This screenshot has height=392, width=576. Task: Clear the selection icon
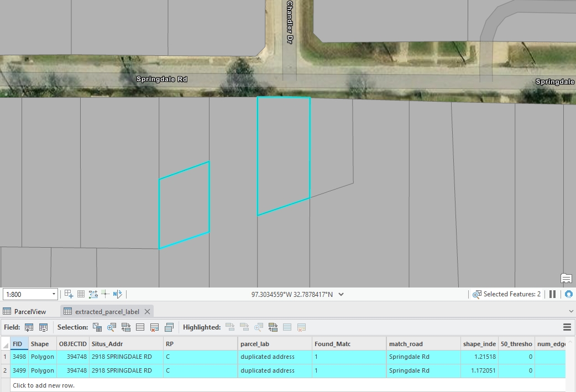tap(140, 327)
